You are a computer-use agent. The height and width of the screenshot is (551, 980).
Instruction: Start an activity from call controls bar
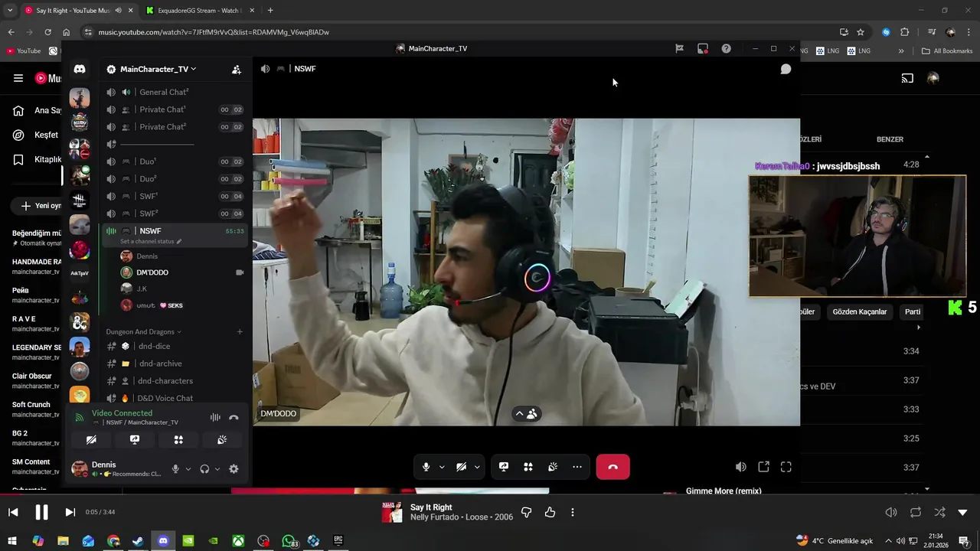[528, 467]
